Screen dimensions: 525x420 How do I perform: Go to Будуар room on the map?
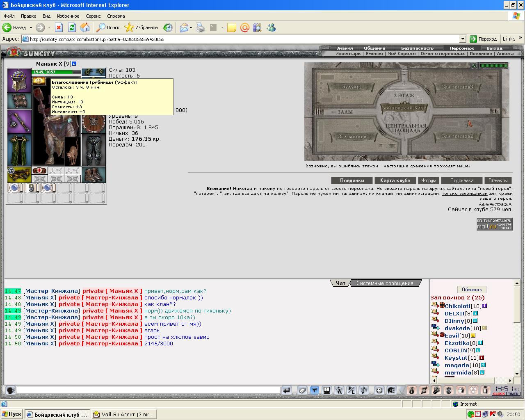(x=351, y=87)
